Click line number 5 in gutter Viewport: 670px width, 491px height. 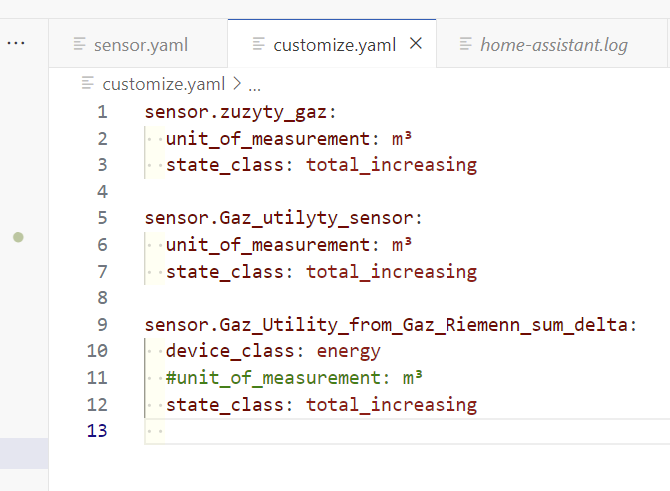tap(102, 218)
